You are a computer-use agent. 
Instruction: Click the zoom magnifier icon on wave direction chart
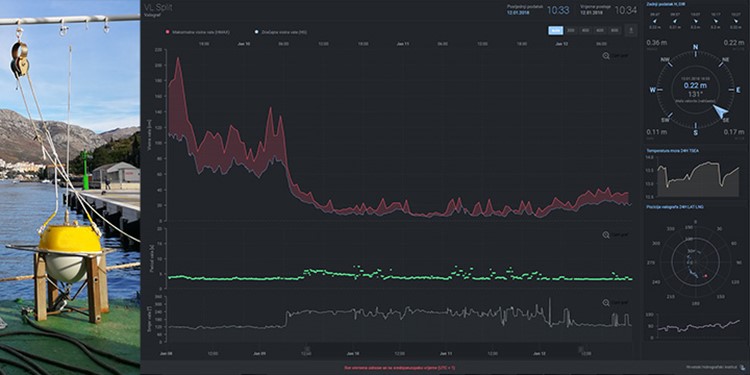[x=606, y=303]
